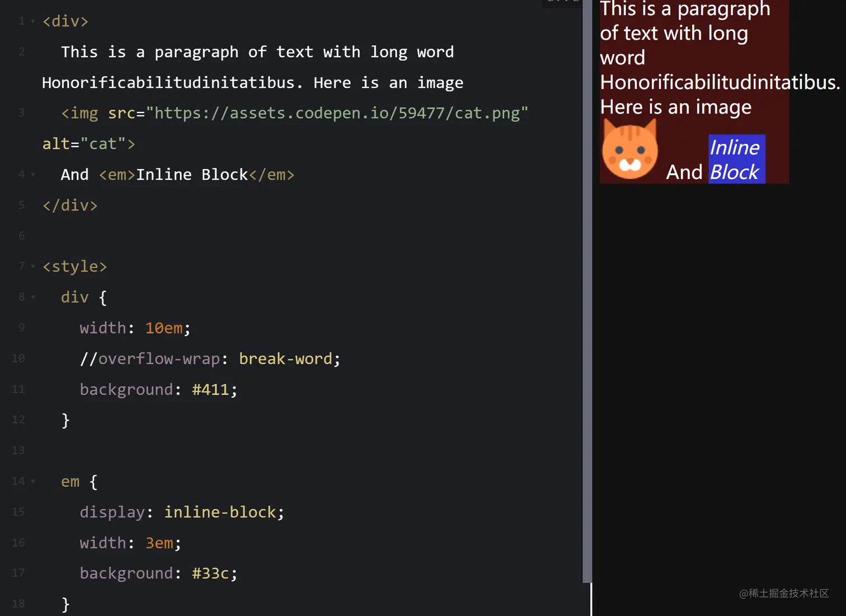
Task: Click the inline-block display value
Action: (x=220, y=512)
